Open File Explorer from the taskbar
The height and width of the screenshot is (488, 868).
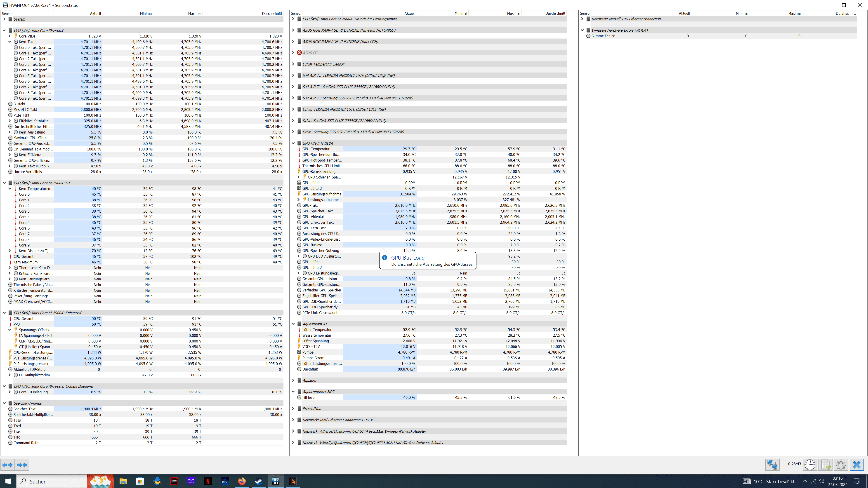point(123,481)
